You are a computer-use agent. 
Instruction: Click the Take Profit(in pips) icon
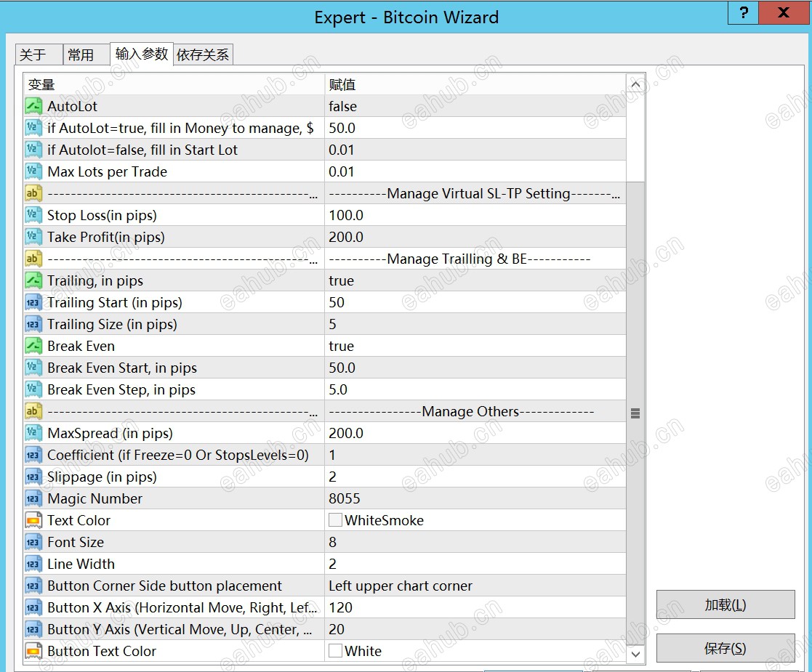(x=33, y=237)
